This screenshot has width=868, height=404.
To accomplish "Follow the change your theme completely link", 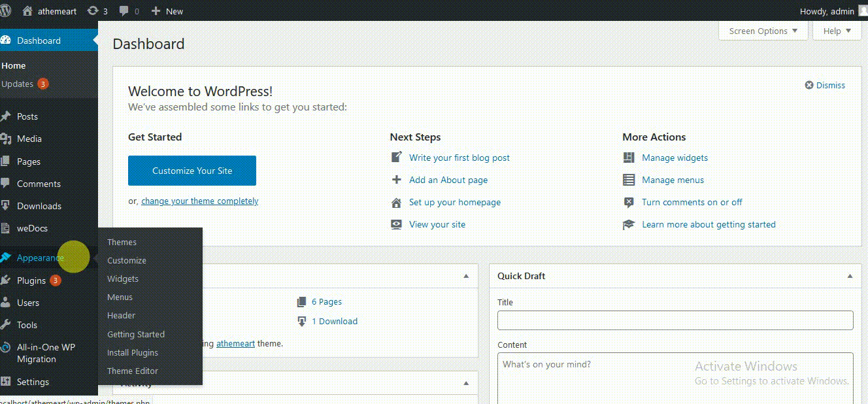I will [x=199, y=201].
